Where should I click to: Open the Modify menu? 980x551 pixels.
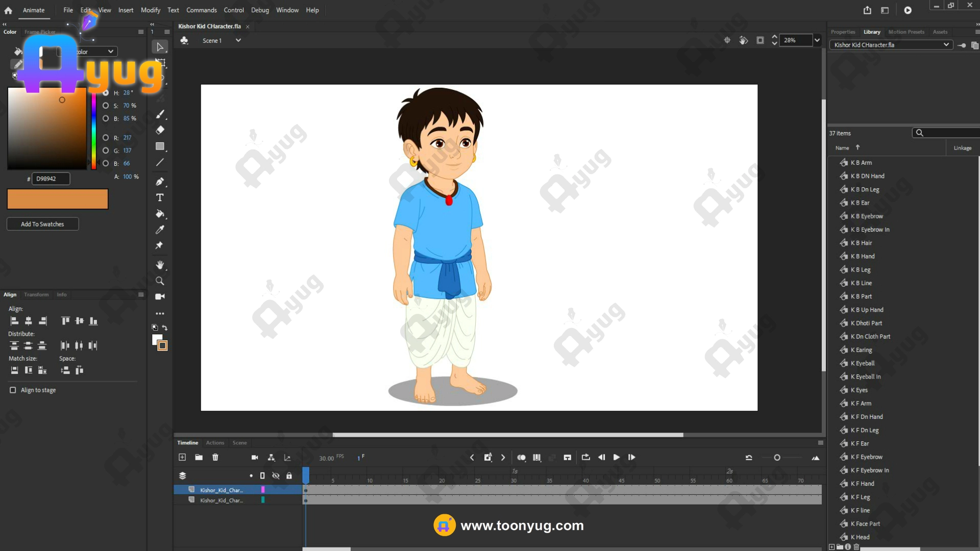pos(150,10)
